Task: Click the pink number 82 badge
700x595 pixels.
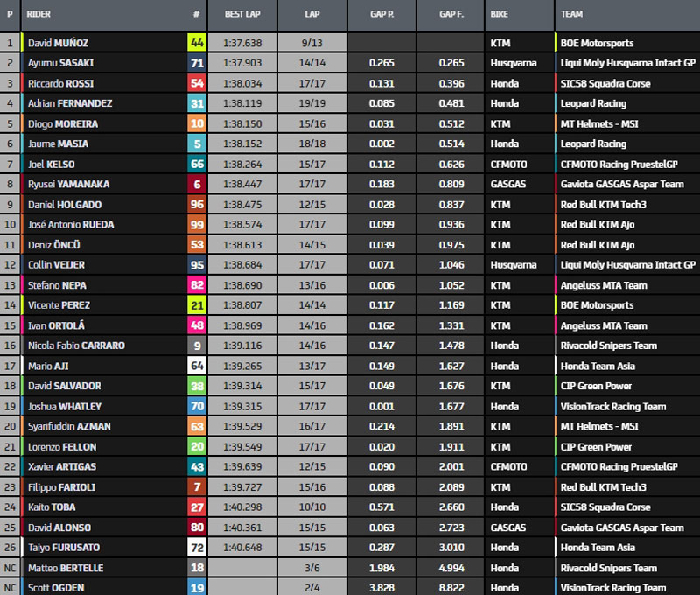Action: click(197, 285)
